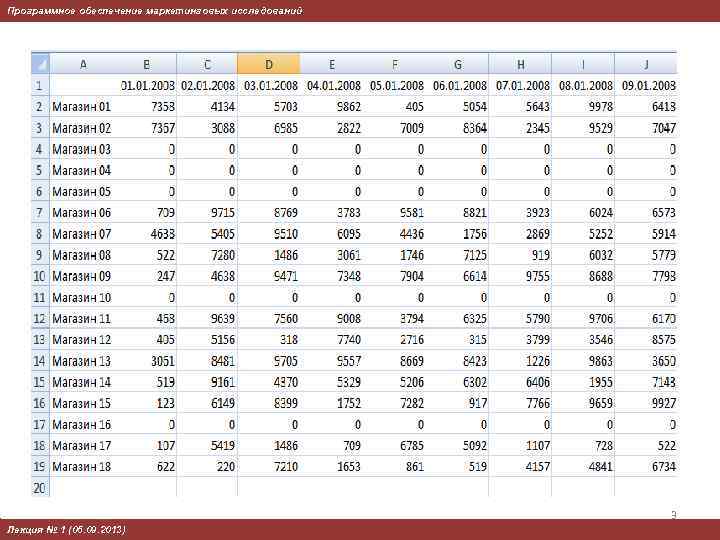
Task: Click cell Магазин 16
Action: [x=82, y=424]
